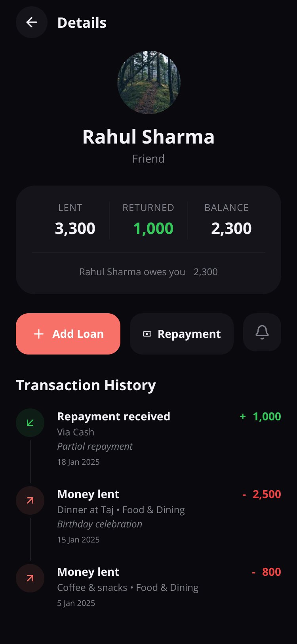The image size is (297, 644).
Task: Open the Repayment received transaction
Action: click(148, 439)
